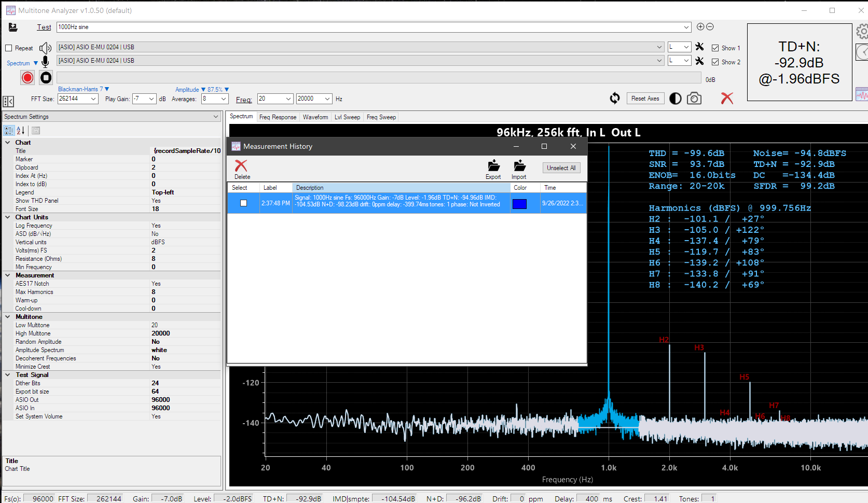Click the categorized view icon in settings
Image resolution: width=868 pixels, height=503 pixels.
(x=9, y=131)
